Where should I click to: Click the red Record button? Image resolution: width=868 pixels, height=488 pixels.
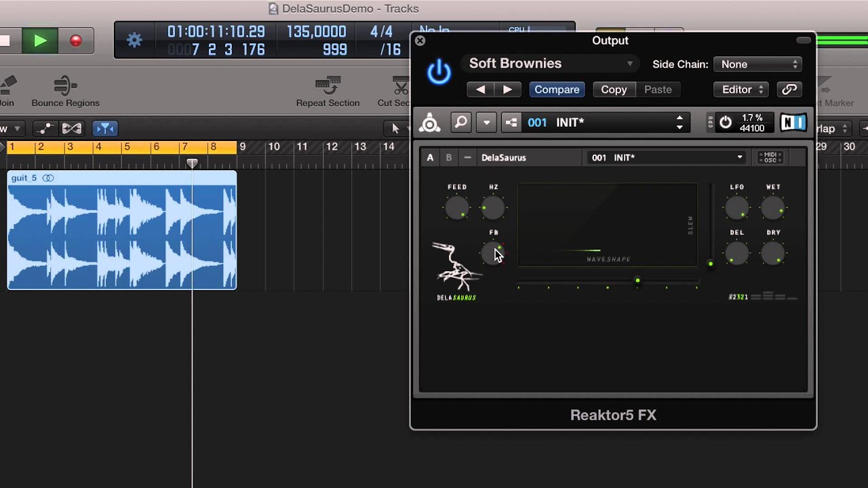coord(76,41)
